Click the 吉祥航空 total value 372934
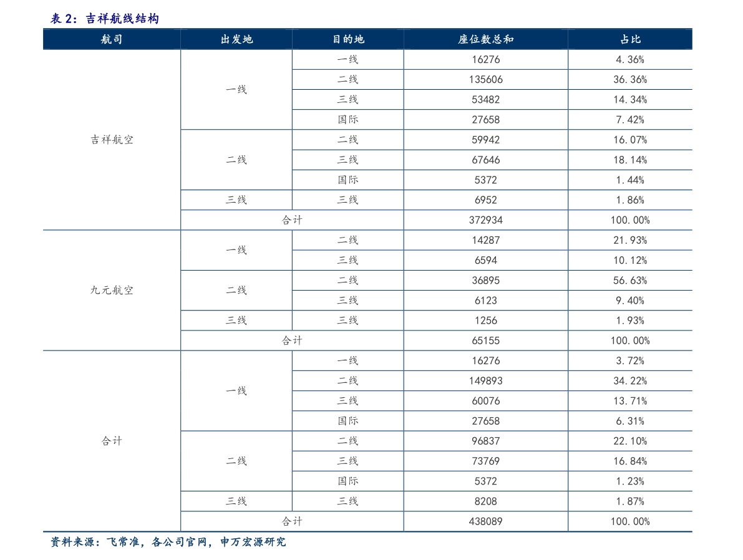 (x=485, y=220)
